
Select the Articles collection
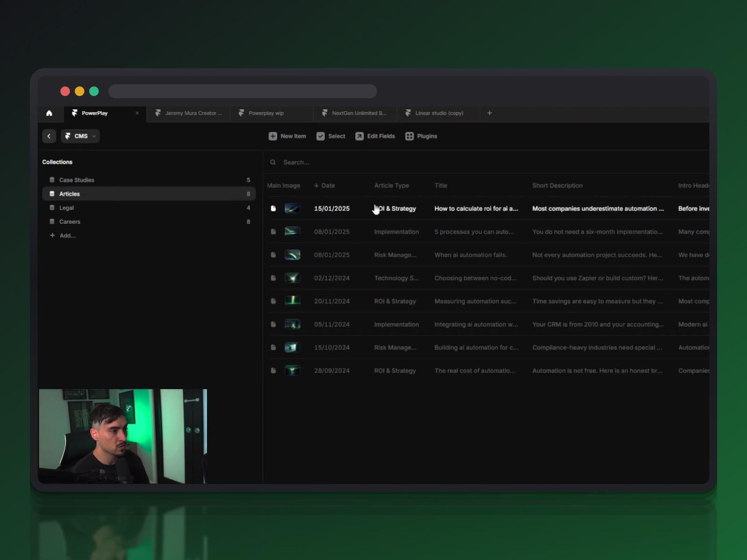(149, 194)
